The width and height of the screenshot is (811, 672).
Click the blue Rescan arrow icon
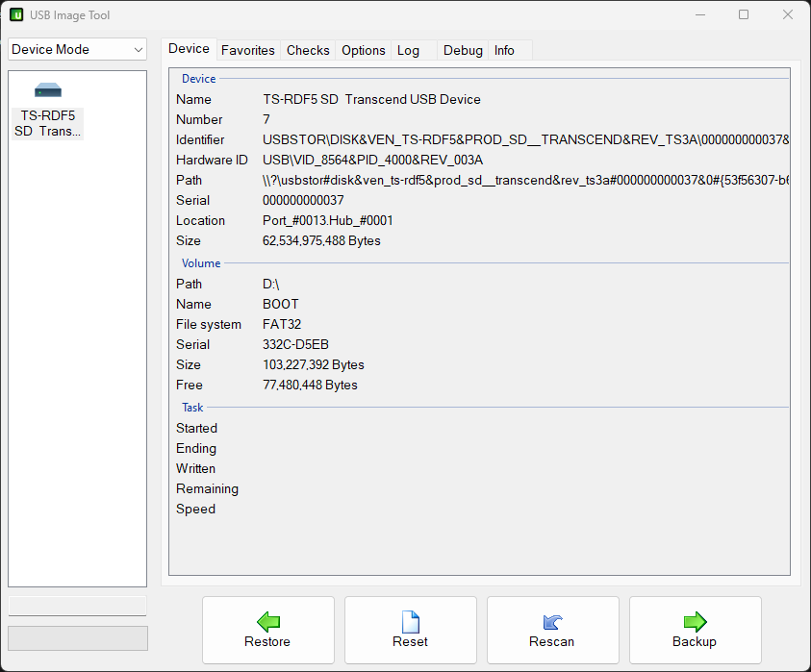click(552, 622)
